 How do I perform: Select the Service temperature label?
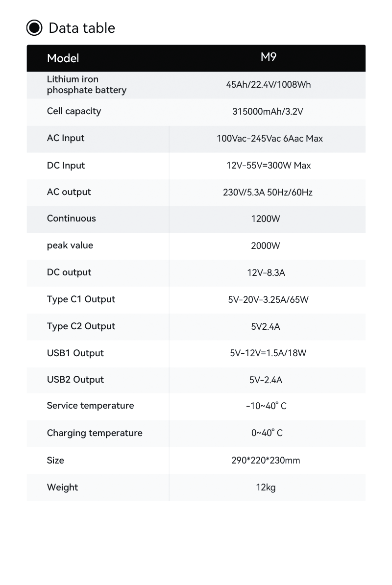90,406
